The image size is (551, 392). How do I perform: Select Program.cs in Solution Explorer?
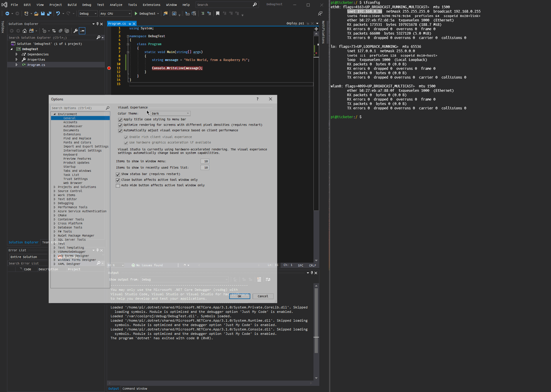[36, 65]
